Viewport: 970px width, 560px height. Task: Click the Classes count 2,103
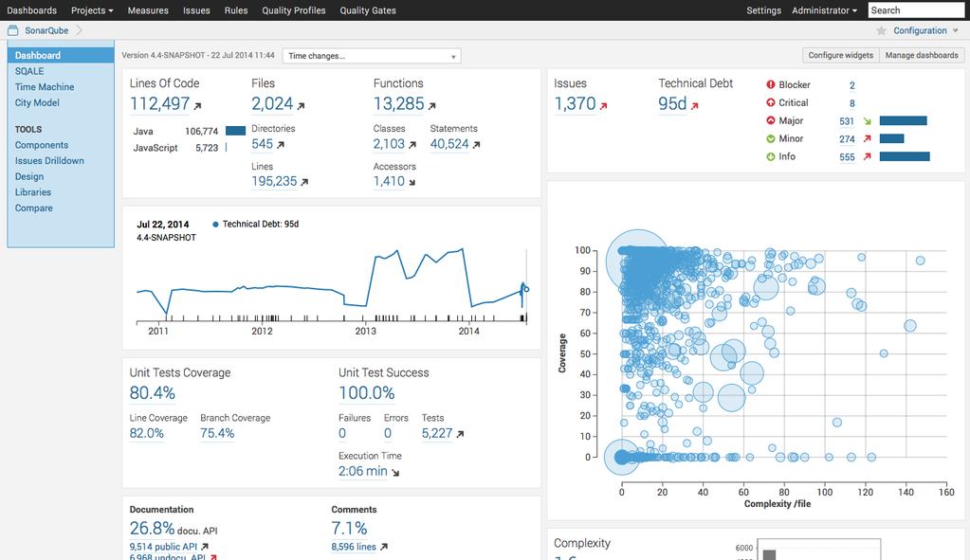[x=389, y=144]
